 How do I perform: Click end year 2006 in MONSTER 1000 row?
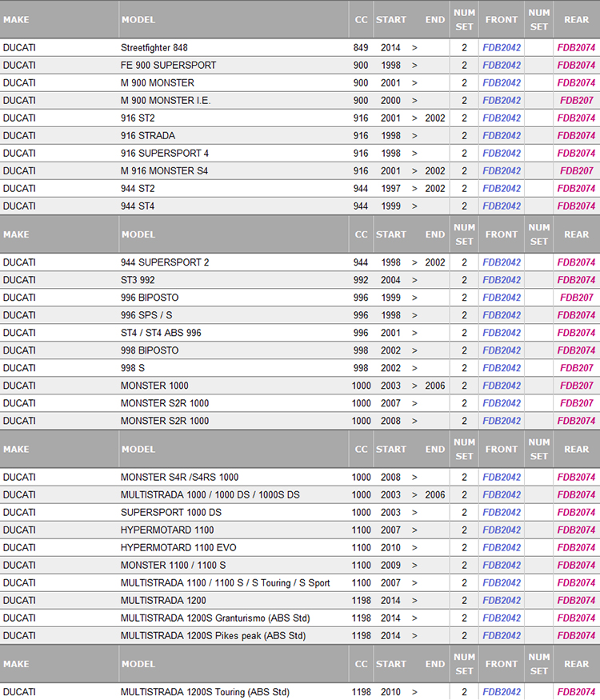click(x=435, y=386)
